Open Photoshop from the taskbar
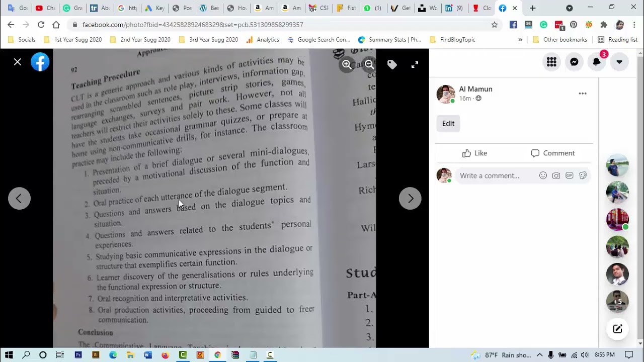This screenshot has width=644, height=362. (x=78, y=355)
